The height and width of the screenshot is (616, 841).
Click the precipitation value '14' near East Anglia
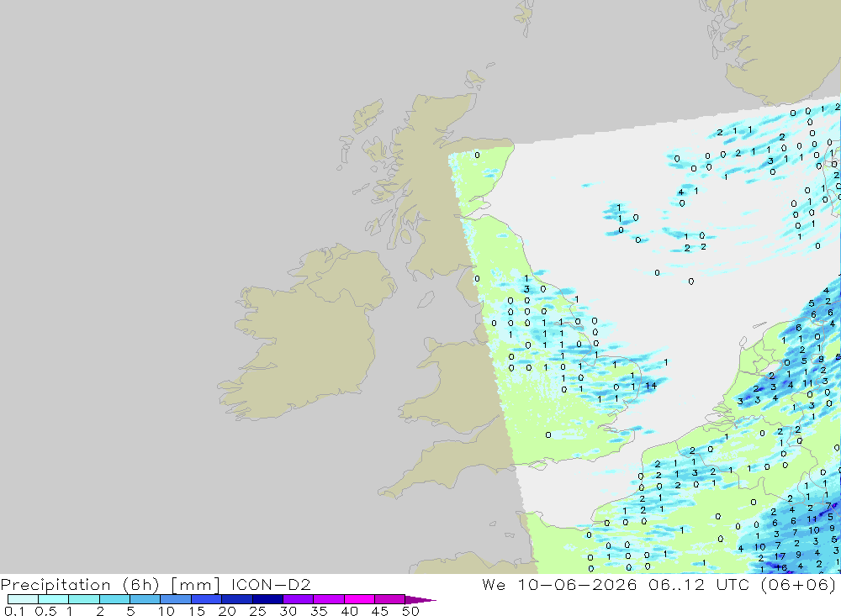click(651, 386)
